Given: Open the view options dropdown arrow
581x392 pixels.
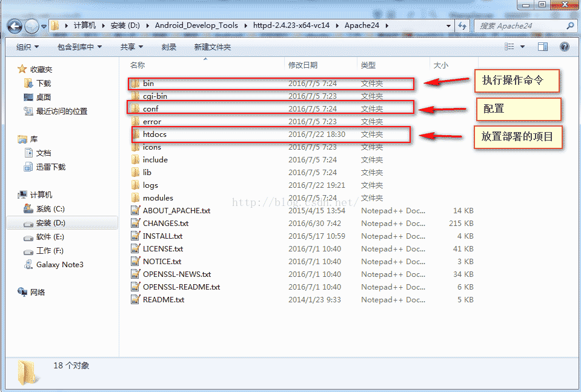Looking at the screenshot, I should 522,47.
